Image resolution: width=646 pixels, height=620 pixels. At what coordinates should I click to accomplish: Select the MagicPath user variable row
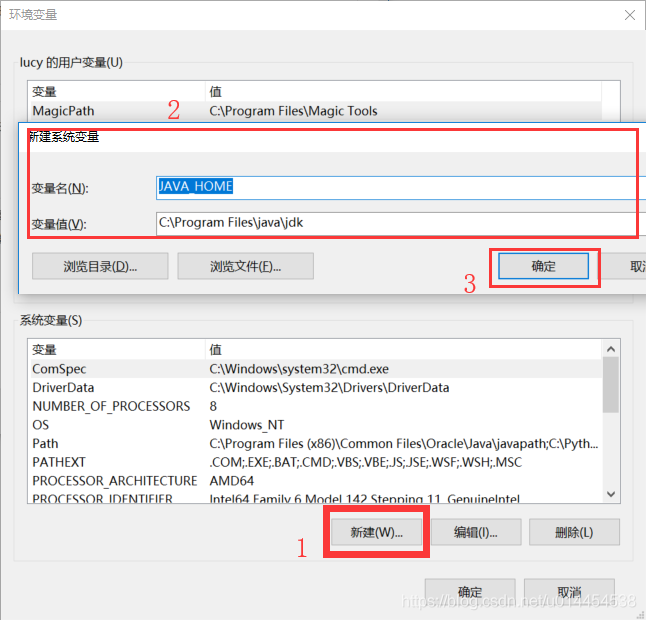[316, 111]
